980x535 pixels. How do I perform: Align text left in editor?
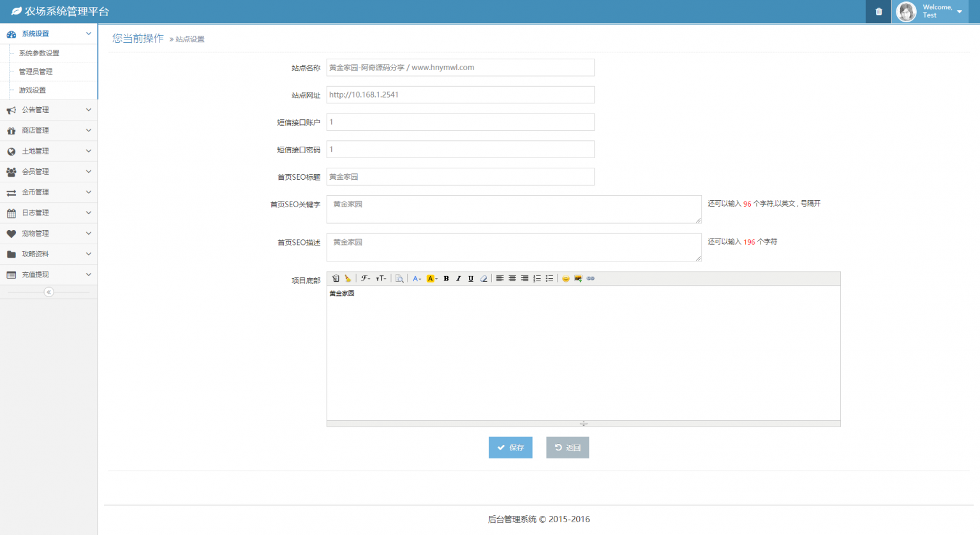(500, 279)
